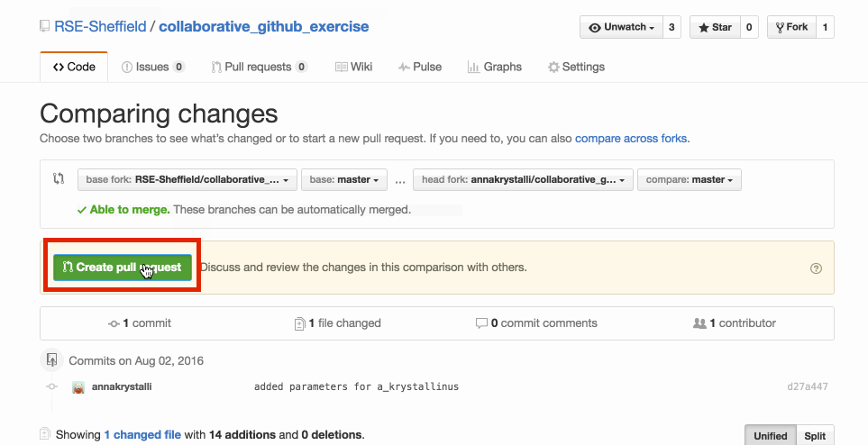
Task: Switch diff view to Split
Action: click(x=815, y=436)
